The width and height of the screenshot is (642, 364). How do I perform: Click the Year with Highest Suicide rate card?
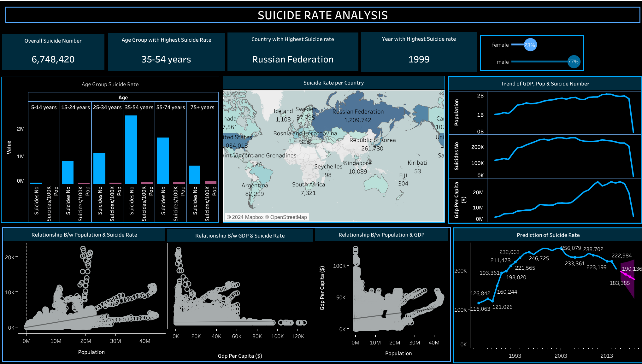coord(419,52)
